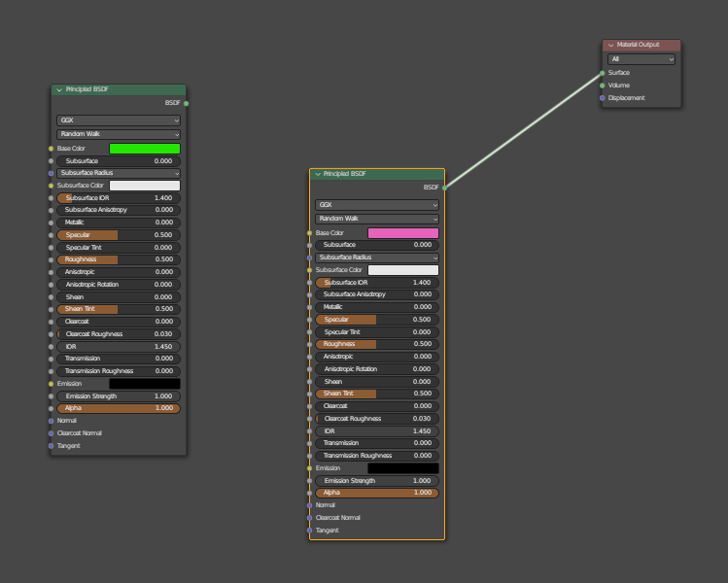Screen dimensions: 728x583
Task: Click Normal socket on pink node
Action: tap(310, 505)
